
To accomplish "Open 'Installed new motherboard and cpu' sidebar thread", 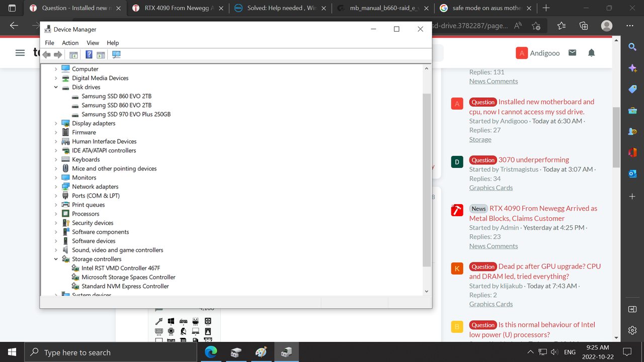I will tap(532, 107).
